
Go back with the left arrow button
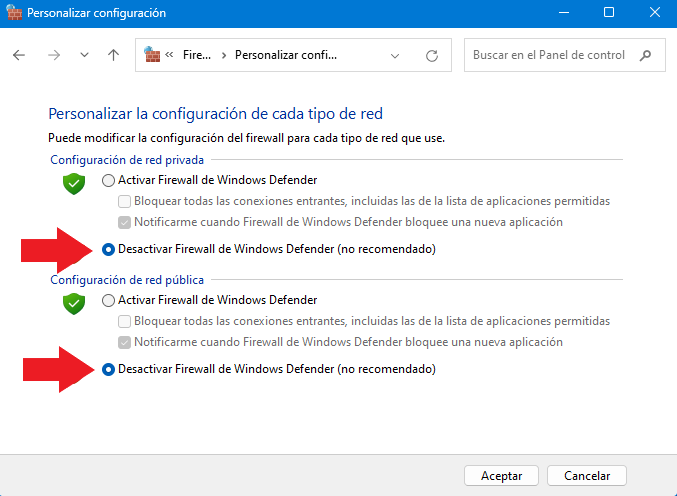pyautogui.click(x=19, y=55)
